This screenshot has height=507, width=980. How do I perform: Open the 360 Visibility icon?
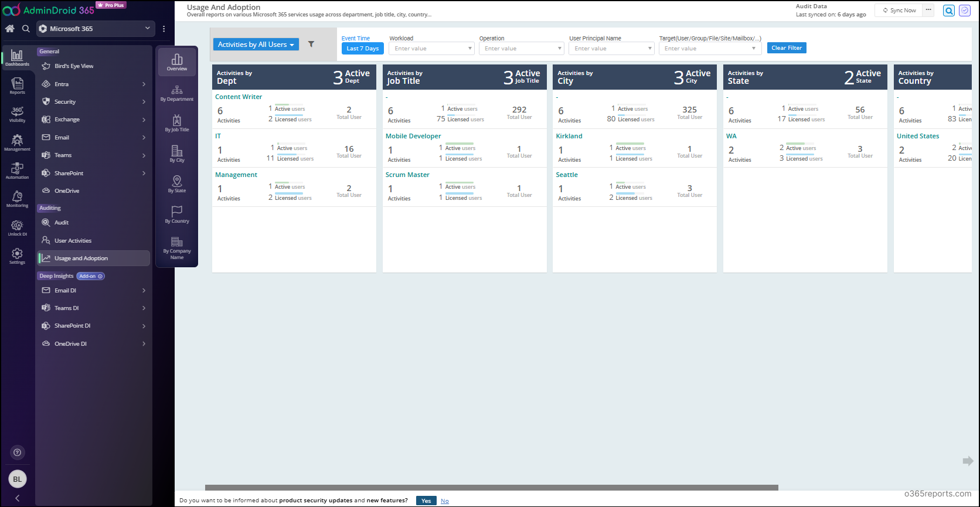(x=17, y=114)
